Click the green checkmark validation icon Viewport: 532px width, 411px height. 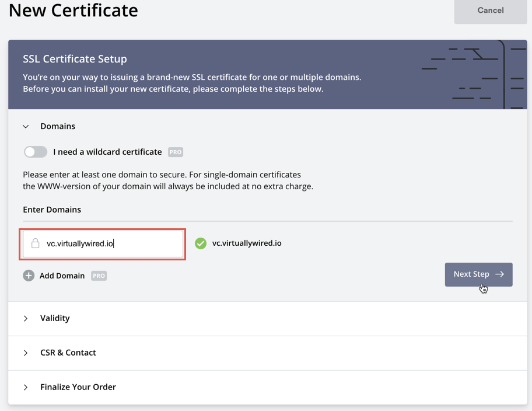tap(201, 243)
